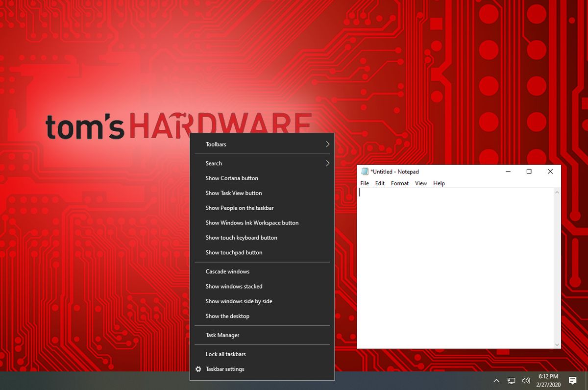Open the Action Center notification icon
588x390 pixels.
coord(572,380)
